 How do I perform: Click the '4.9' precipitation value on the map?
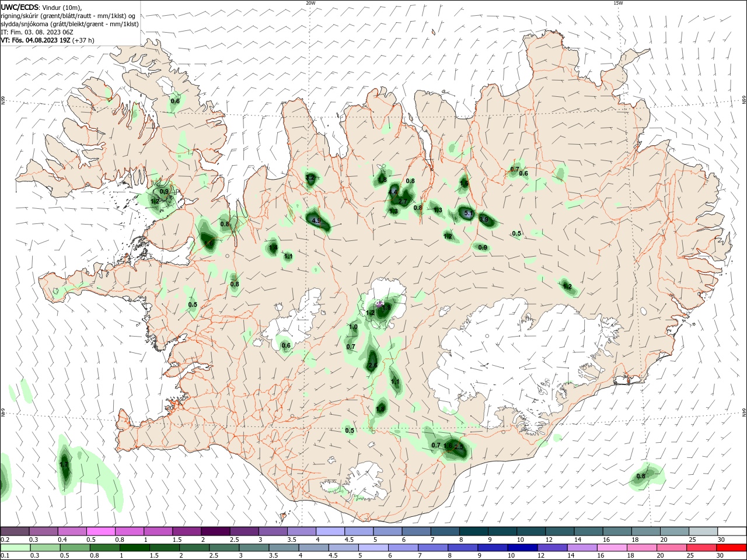click(x=316, y=220)
